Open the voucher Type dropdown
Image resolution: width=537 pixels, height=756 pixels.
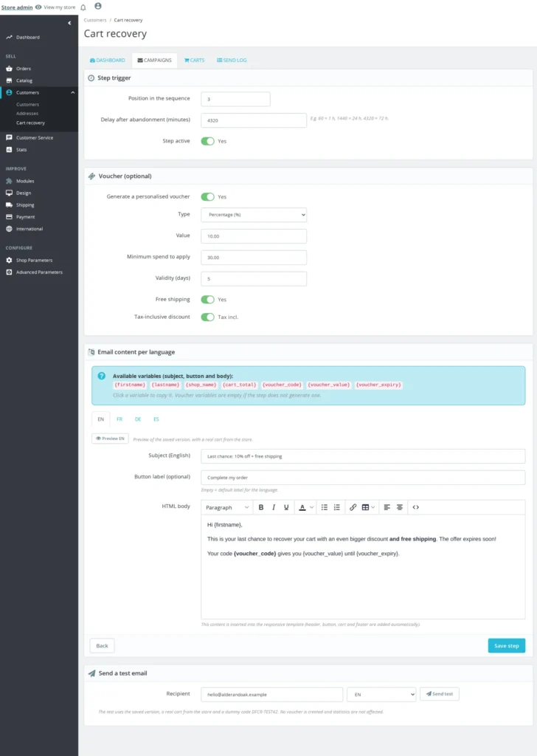point(254,215)
